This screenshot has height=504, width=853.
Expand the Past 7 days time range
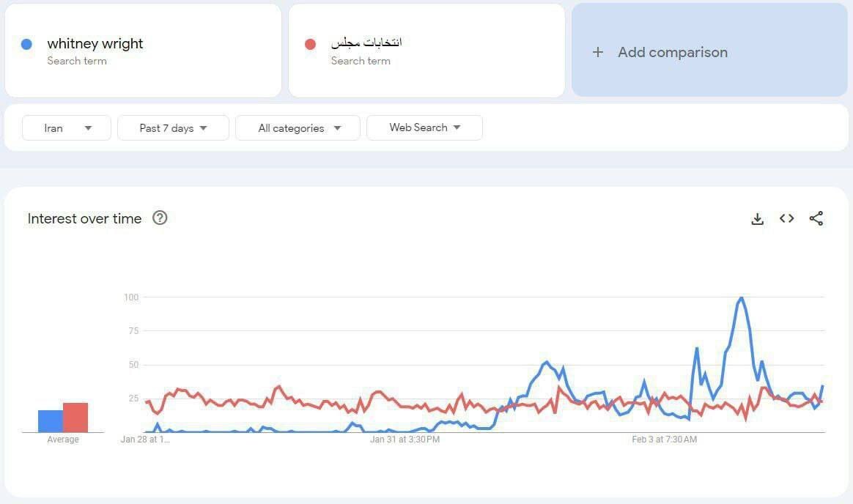point(173,127)
